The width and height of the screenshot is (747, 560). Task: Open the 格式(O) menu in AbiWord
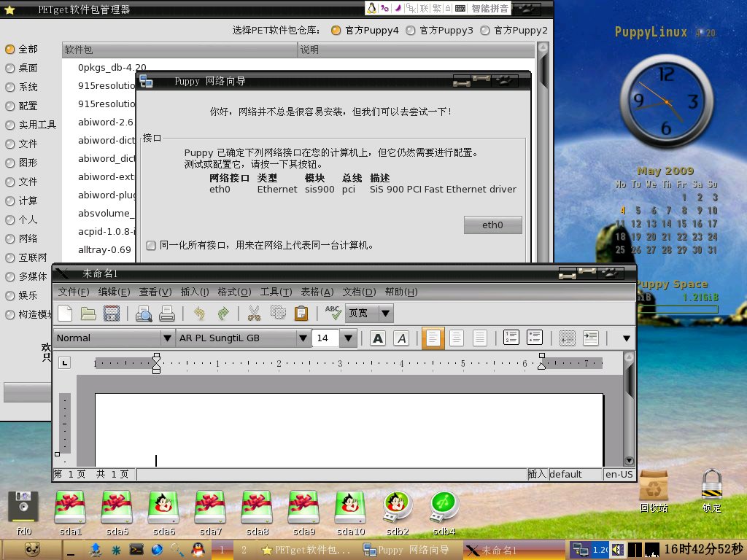tap(234, 292)
